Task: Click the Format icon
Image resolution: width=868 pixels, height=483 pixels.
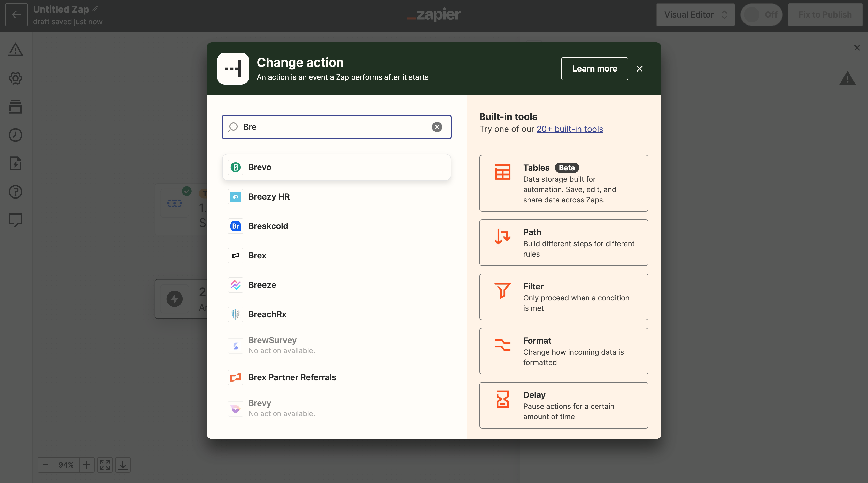Action: pos(502,345)
